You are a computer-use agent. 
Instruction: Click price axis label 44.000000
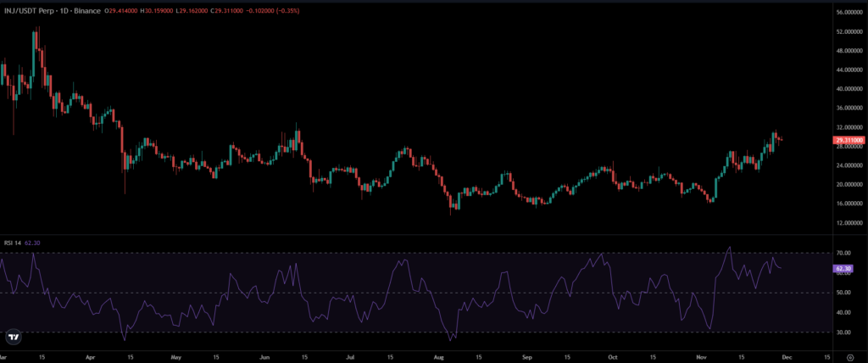click(x=850, y=70)
